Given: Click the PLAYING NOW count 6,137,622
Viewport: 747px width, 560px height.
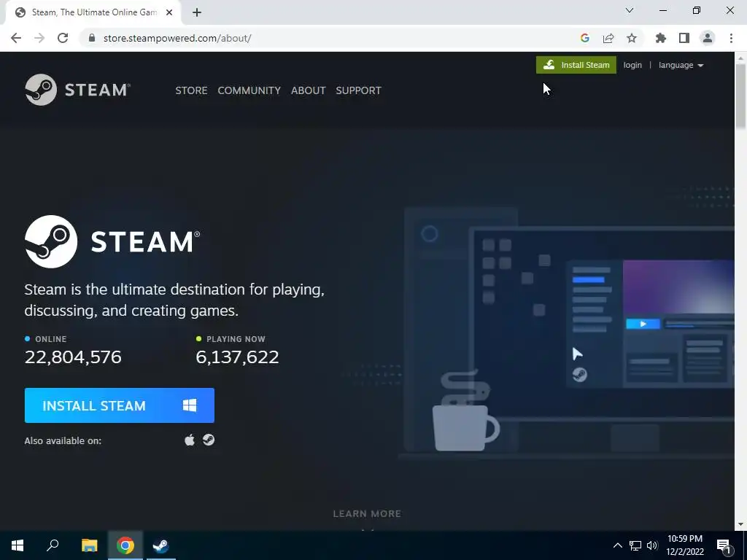Looking at the screenshot, I should tap(237, 357).
